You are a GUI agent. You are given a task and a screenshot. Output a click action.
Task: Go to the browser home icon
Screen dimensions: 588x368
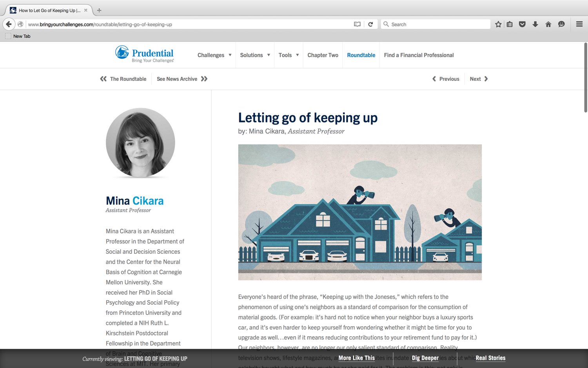548,24
